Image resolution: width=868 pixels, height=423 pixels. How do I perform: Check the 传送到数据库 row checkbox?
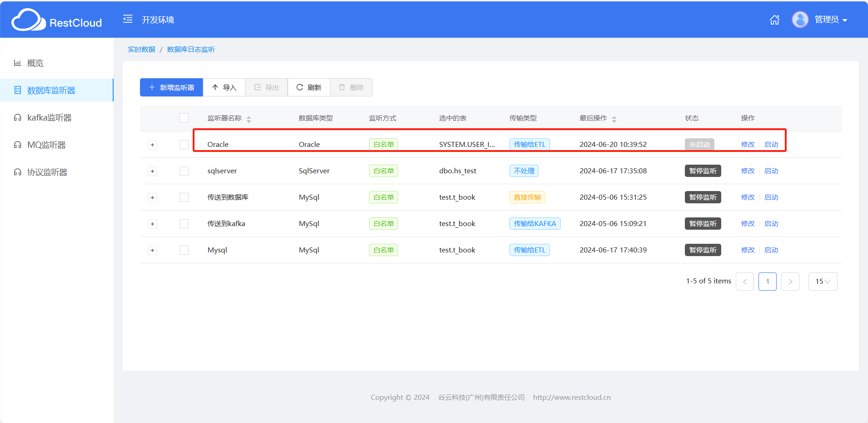coord(184,197)
